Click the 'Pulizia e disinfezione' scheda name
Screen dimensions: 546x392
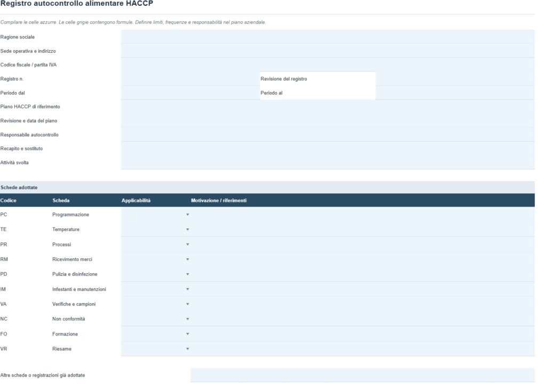[75, 274]
